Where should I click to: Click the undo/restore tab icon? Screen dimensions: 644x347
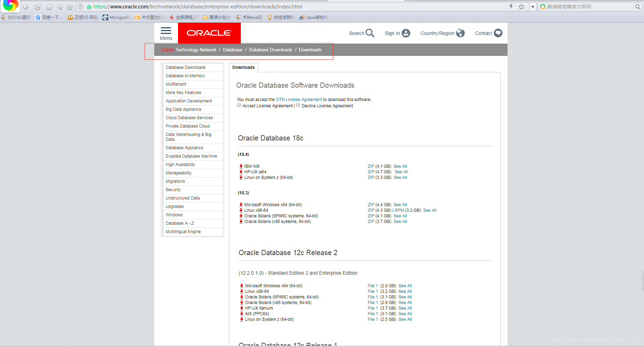point(59,7)
